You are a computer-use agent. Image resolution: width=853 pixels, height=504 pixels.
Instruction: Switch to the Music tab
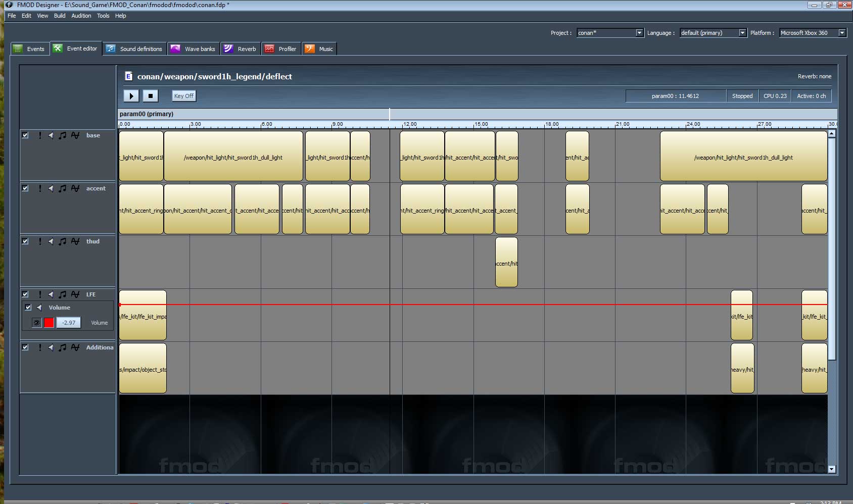(319, 49)
